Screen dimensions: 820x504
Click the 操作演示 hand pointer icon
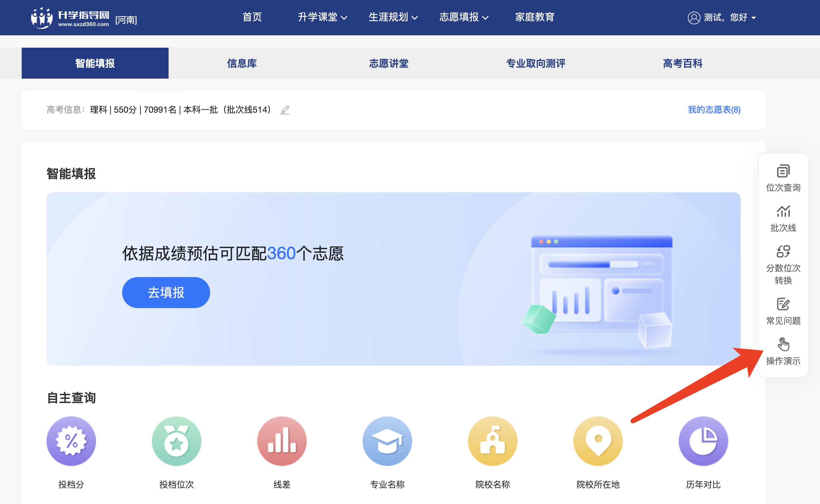click(x=783, y=345)
